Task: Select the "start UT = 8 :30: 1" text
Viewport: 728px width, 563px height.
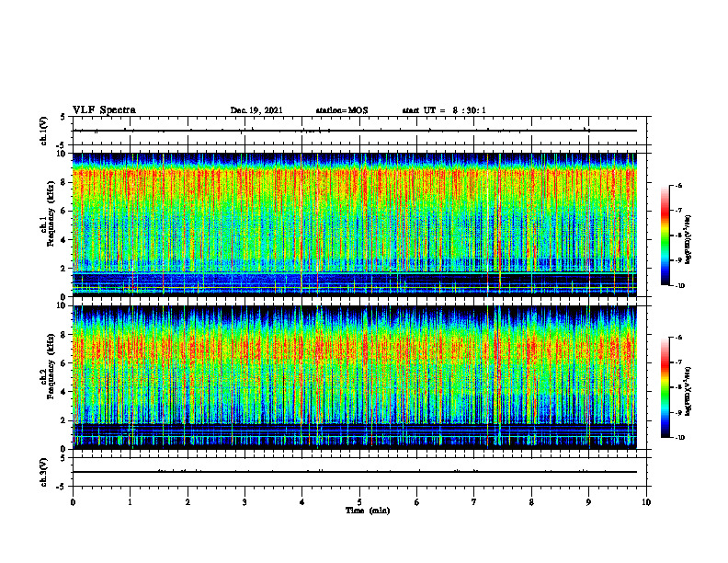Action: click(444, 110)
